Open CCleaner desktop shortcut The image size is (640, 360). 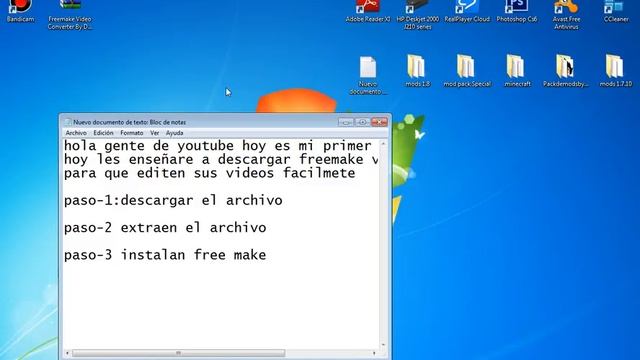[x=616, y=11]
